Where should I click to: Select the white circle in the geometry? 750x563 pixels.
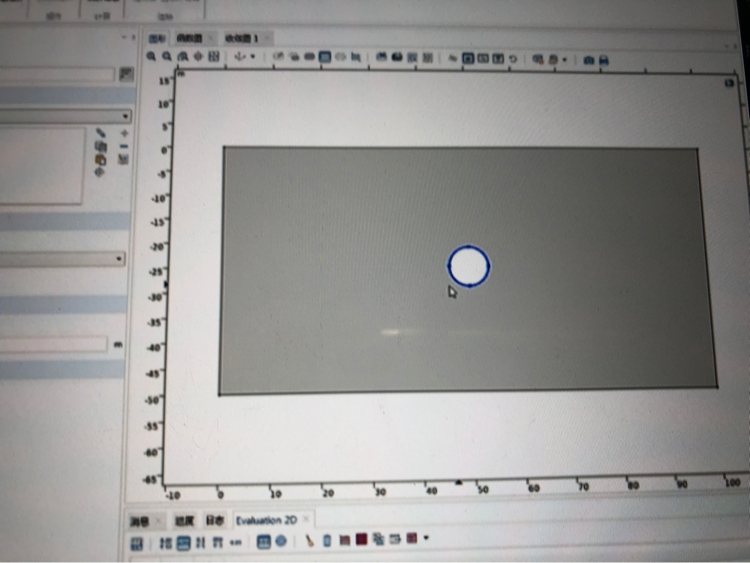pyautogui.click(x=468, y=266)
